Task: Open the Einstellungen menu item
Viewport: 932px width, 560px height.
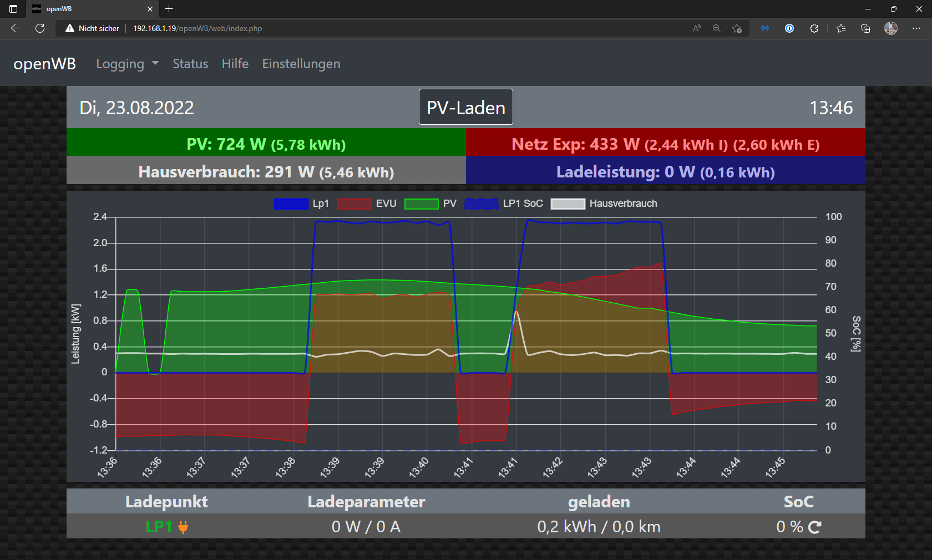Action: [301, 64]
